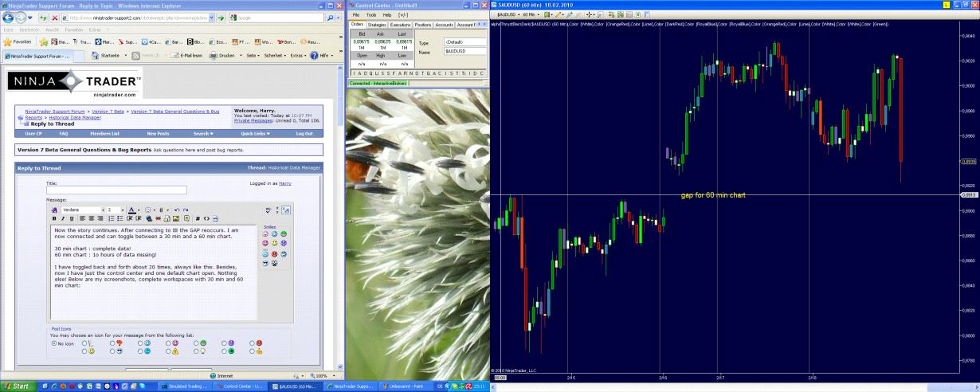980x392 pixels.
Task: Click the NinjaTrader logo on forum page
Action: 74,82
